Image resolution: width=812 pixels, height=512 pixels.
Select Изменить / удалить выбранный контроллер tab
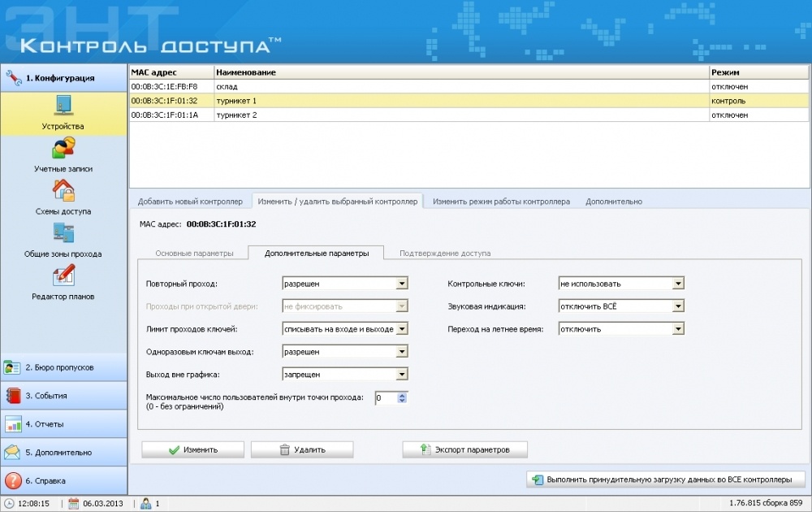338,202
